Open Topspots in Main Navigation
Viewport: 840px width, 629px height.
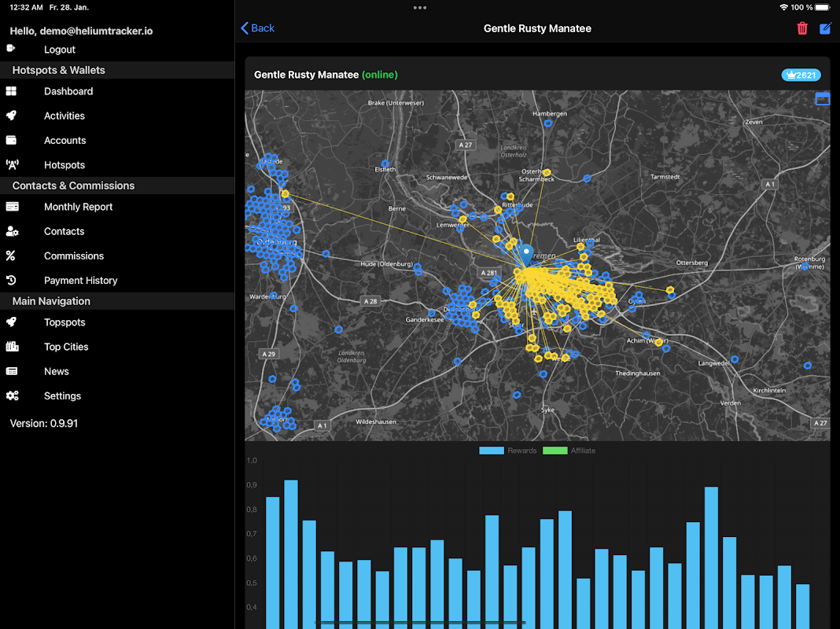(64, 322)
